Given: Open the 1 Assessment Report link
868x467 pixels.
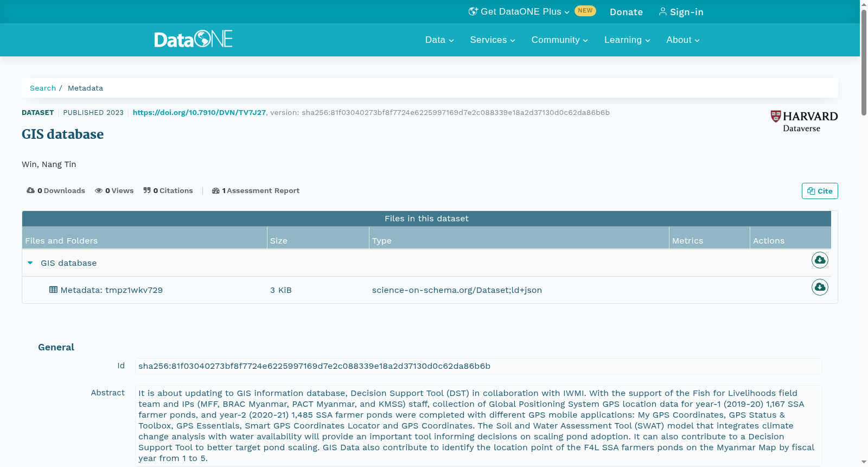Looking at the screenshot, I should 256,190.
